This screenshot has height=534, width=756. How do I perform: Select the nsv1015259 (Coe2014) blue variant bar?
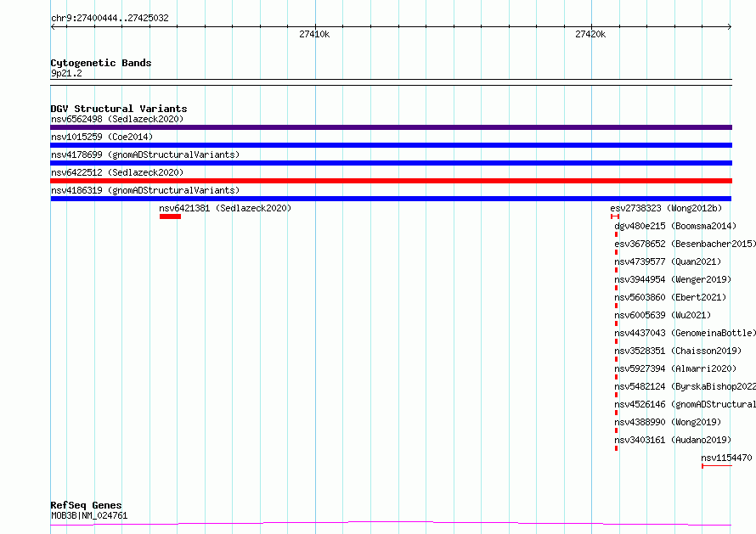point(391,145)
